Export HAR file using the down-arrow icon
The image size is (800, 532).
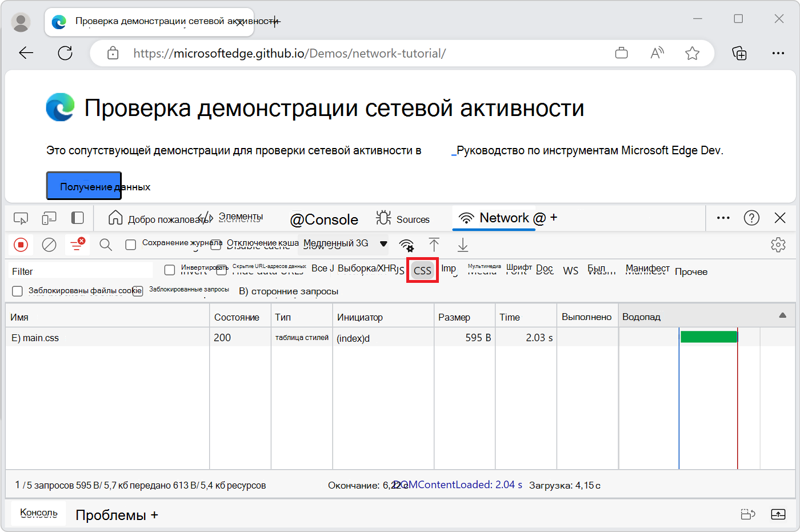(x=462, y=245)
